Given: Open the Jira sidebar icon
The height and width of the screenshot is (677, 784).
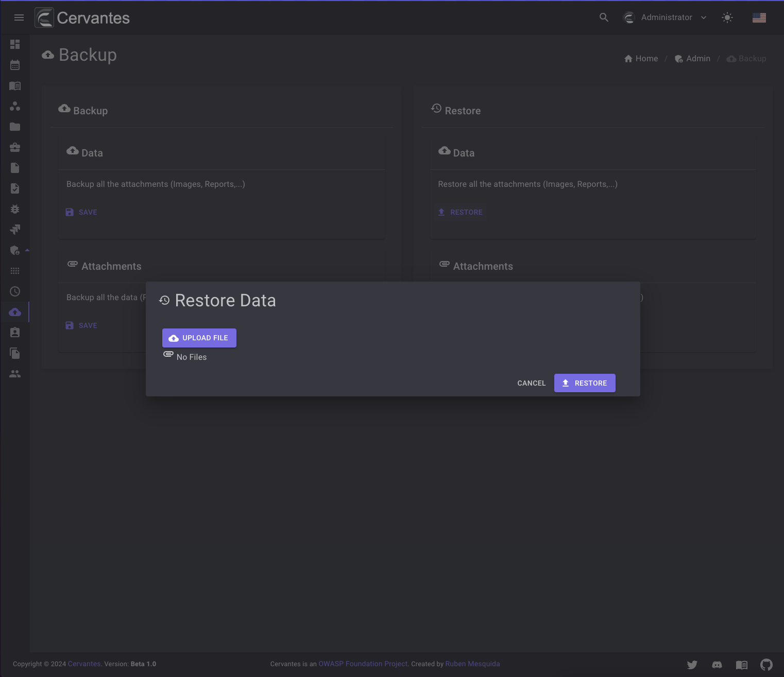Looking at the screenshot, I should tap(15, 230).
